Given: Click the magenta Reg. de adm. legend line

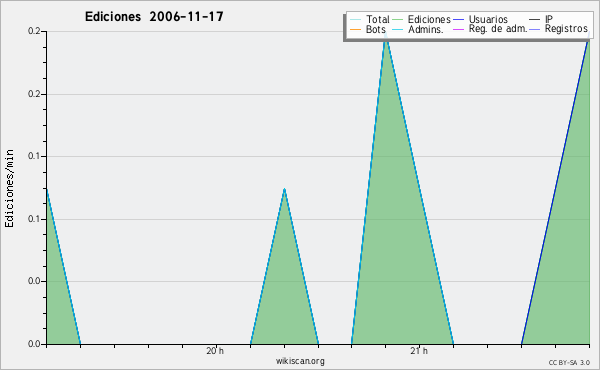Looking at the screenshot, I should click(458, 29).
